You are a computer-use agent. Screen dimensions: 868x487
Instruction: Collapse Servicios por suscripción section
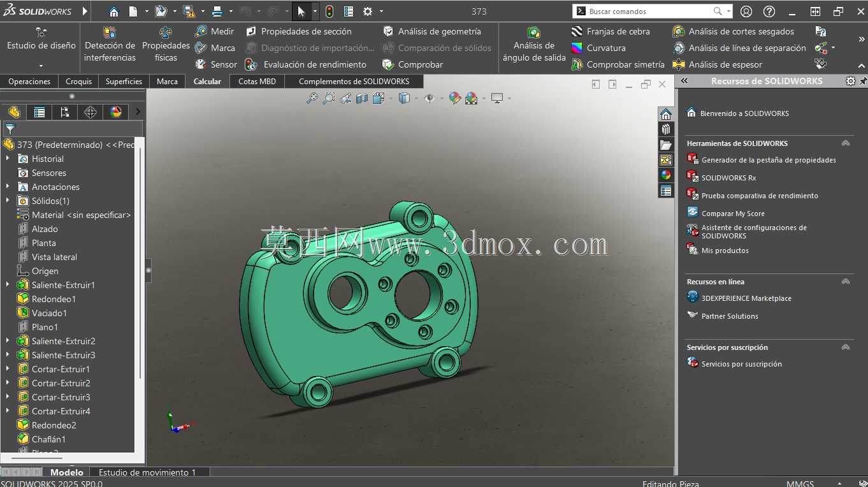point(846,347)
